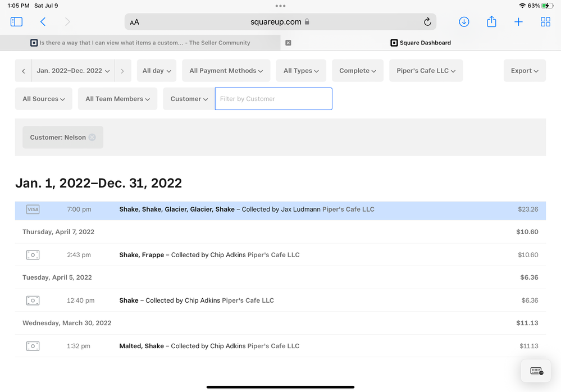
Task: Tap the keyboard icon in the corner
Action: [x=536, y=371]
